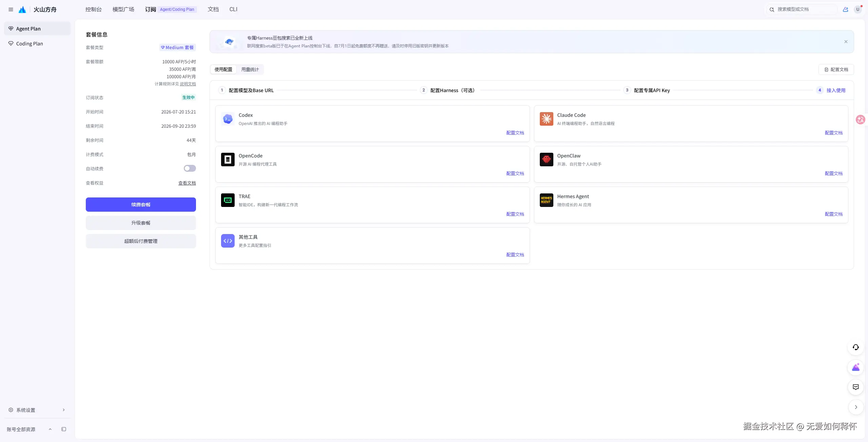Image resolution: width=868 pixels, height=442 pixels.
Task: Click the Agent/Coding Plan tag
Action: tap(177, 9)
